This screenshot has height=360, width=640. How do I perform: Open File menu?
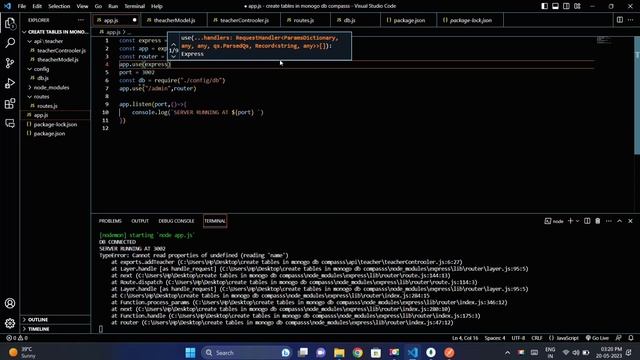pos(22,6)
